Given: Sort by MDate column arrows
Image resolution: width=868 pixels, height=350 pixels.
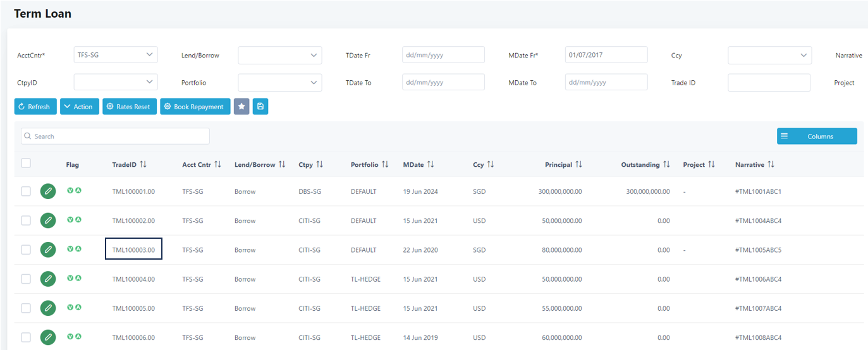Looking at the screenshot, I should tap(431, 164).
